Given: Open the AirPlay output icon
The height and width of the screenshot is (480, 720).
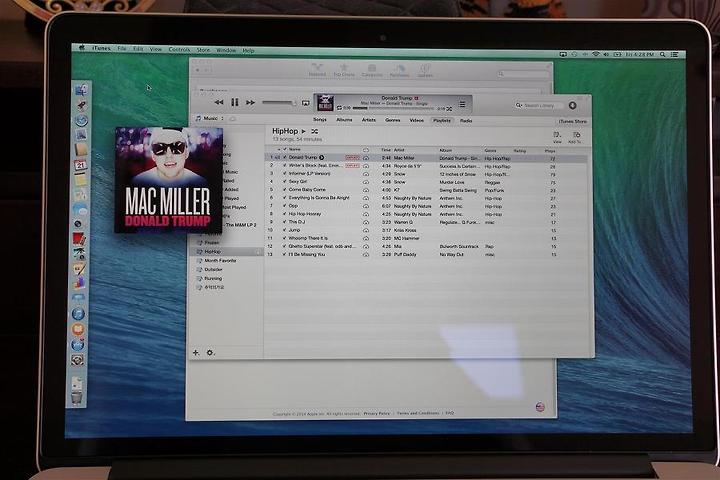Looking at the screenshot, I should pos(305,103).
